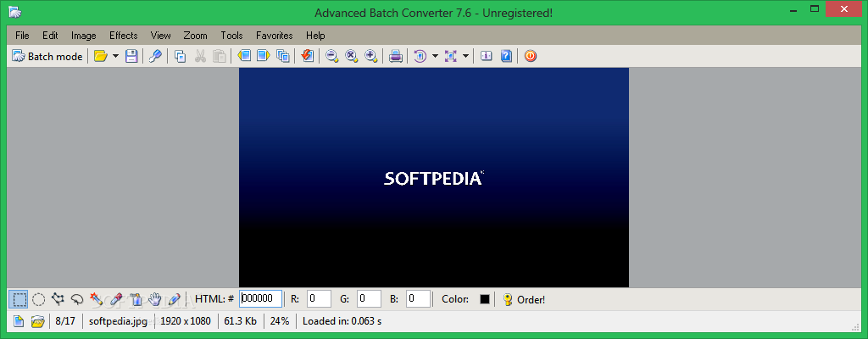The image size is (868, 339).
Task: Click the resize image icon
Action: tap(451, 56)
